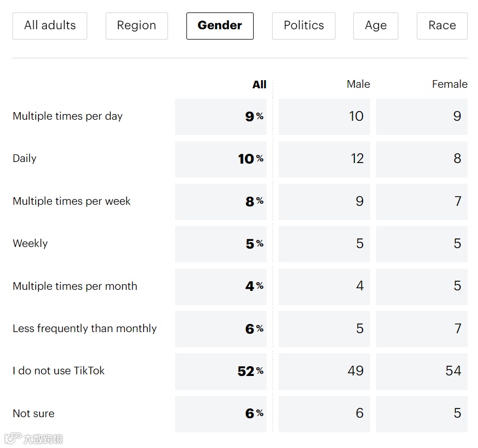Select the Multiple times per day row label

coord(68,116)
